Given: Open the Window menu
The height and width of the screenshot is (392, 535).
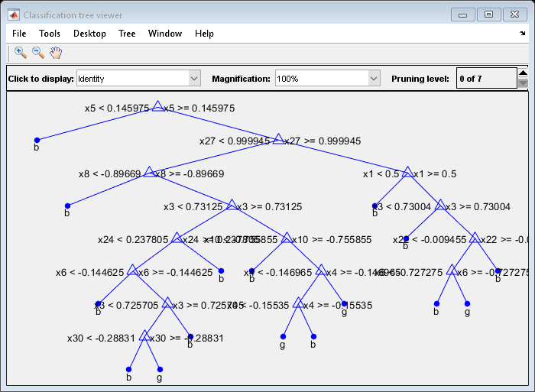Looking at the screenshot, I should 165,34.
